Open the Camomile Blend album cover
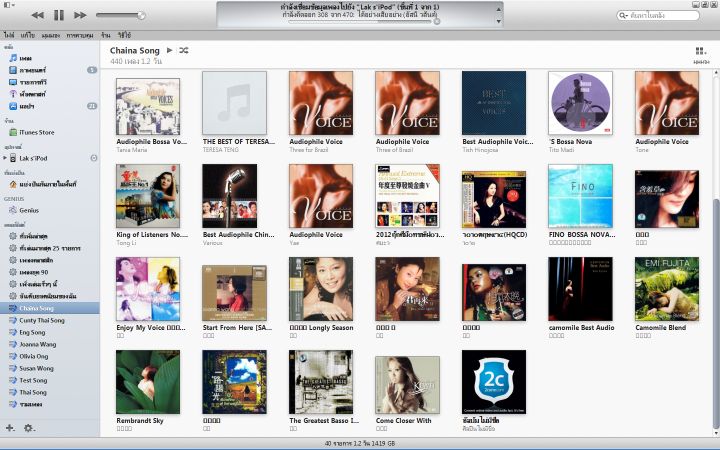 tap(666, 289)
